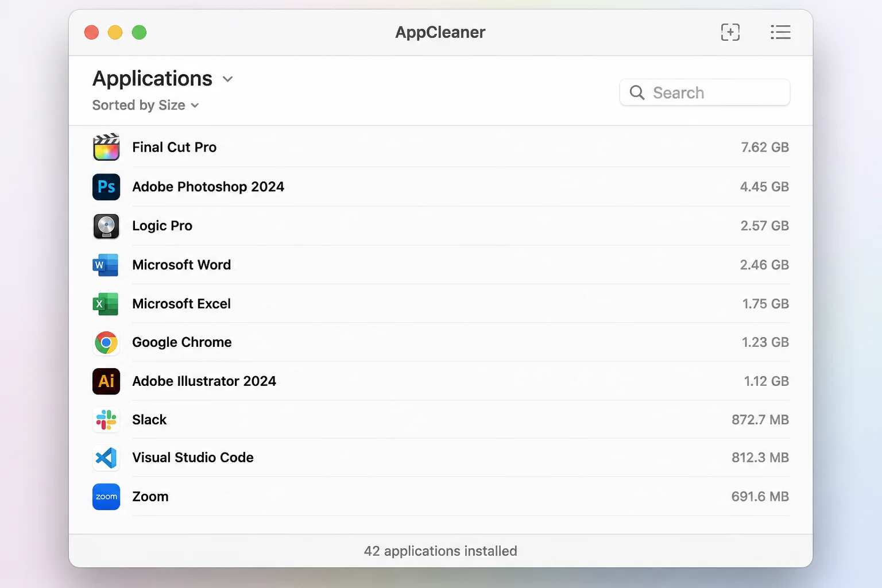Select the Slack name
Image resolution: width=882 pixels, height=588 pixels.
pyautogui.click(x=149, y=420)
